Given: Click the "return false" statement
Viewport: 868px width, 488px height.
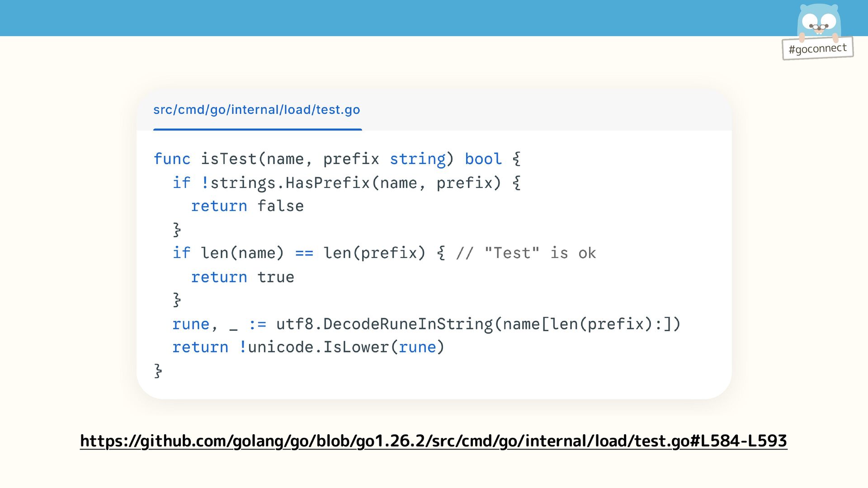Looking at the screenshot, I should tap(247, 206).
